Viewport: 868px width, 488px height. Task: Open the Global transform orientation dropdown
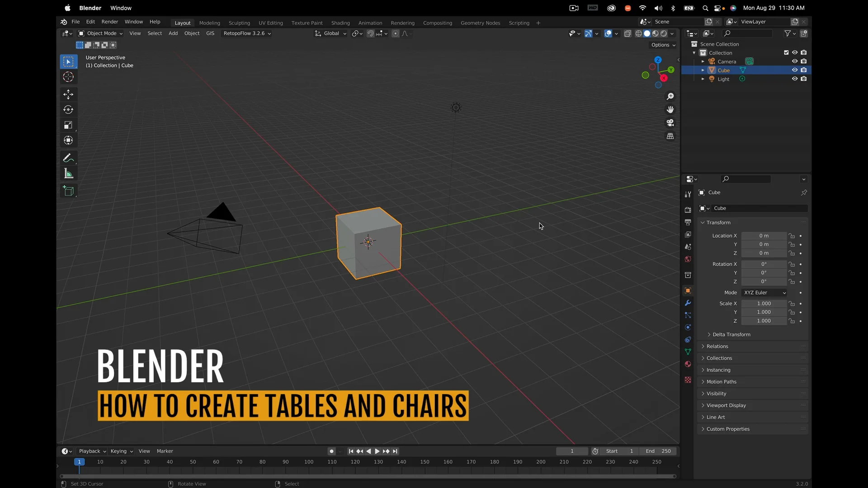click(331, 33)
